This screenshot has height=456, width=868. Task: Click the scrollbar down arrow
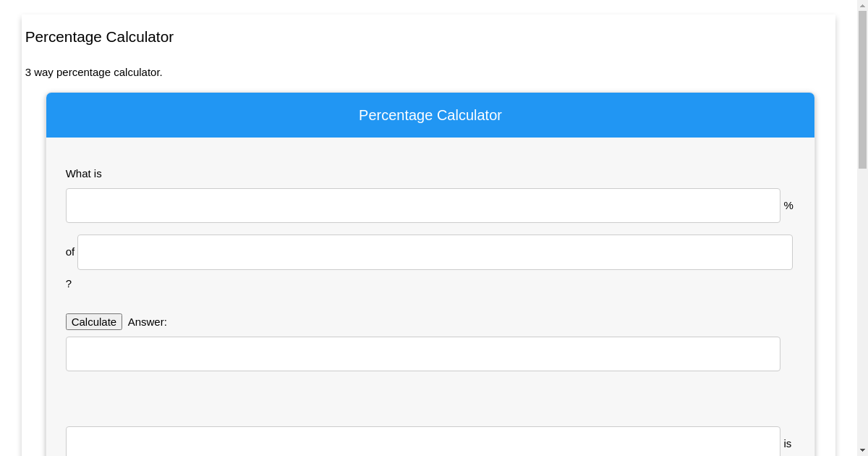[861, 449]
